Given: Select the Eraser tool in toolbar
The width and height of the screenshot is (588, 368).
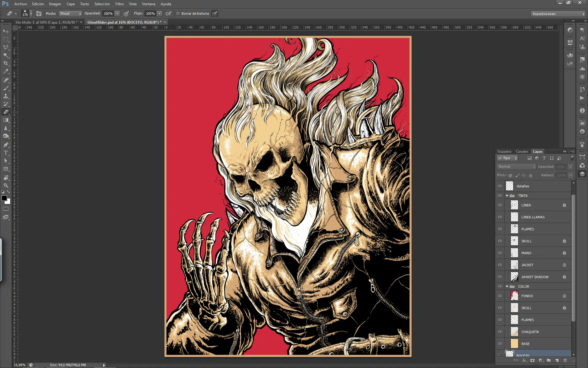Looking at the screenshot, I should pyautogui.click(x=6, y=112).
